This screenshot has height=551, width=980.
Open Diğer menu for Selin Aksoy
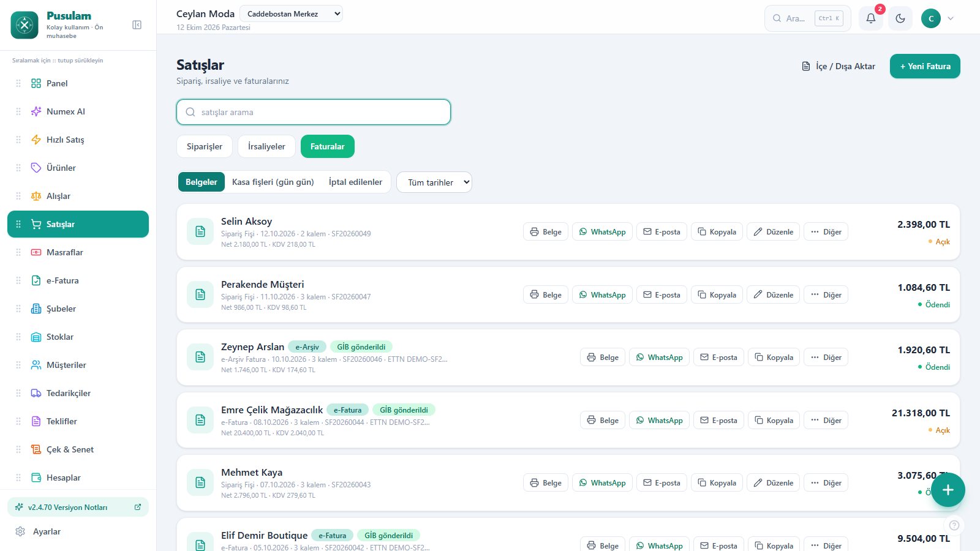(826, 232)
